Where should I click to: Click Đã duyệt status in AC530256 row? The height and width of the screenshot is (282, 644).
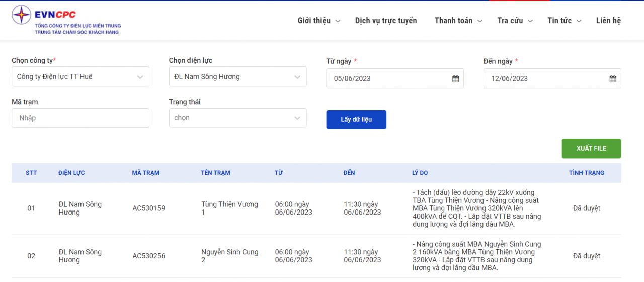[587, 256]
